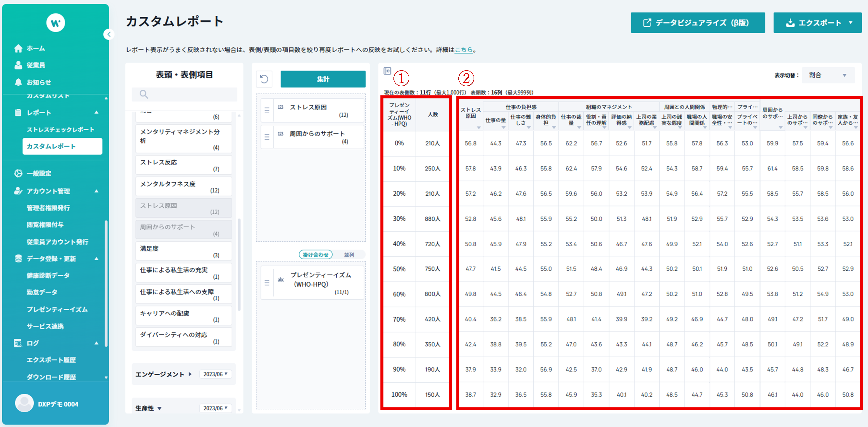Screen dimensions: 868x427
Task: Click the filter arrow under ストレス原因 column
Action: pos(478,128)
